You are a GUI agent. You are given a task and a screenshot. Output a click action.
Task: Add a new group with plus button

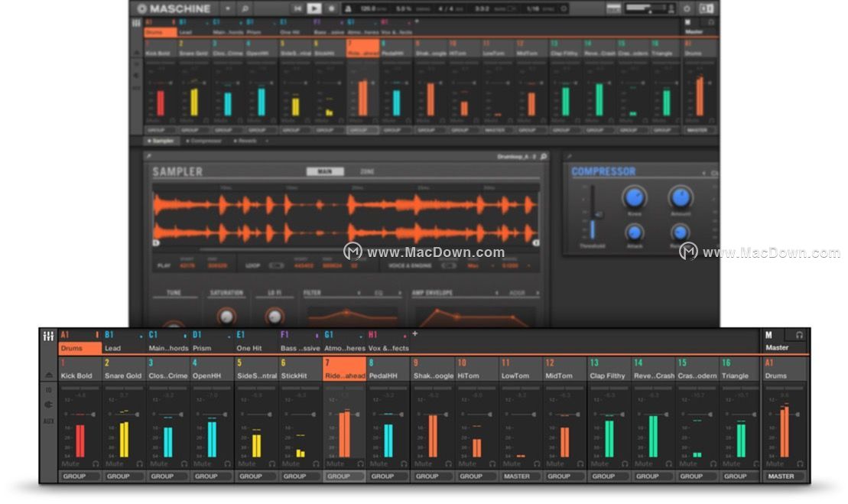(415, 334)
